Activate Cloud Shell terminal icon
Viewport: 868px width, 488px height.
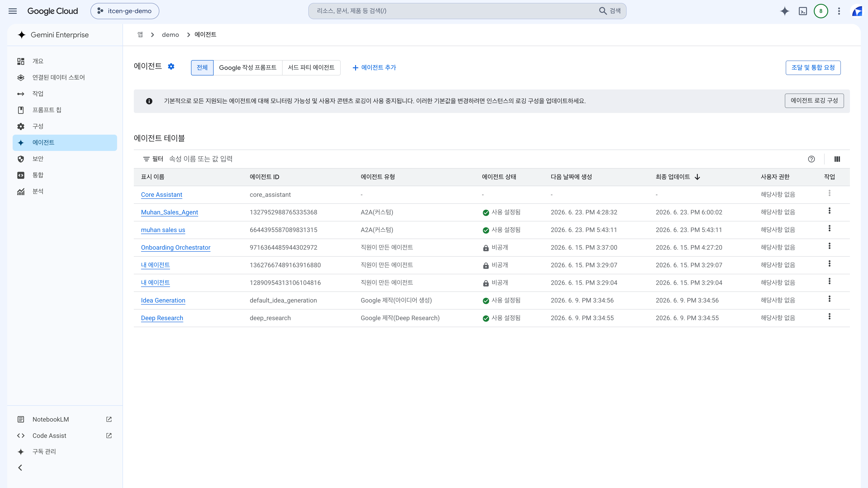[803, 11]
